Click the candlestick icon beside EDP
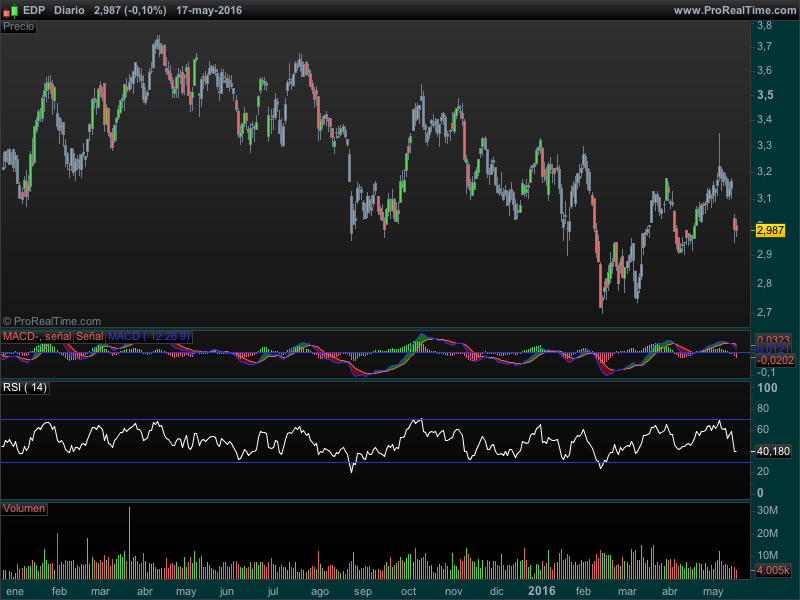The width and height of the screenshot is (800, 600). pyautogui.click(x=11, y=10)
